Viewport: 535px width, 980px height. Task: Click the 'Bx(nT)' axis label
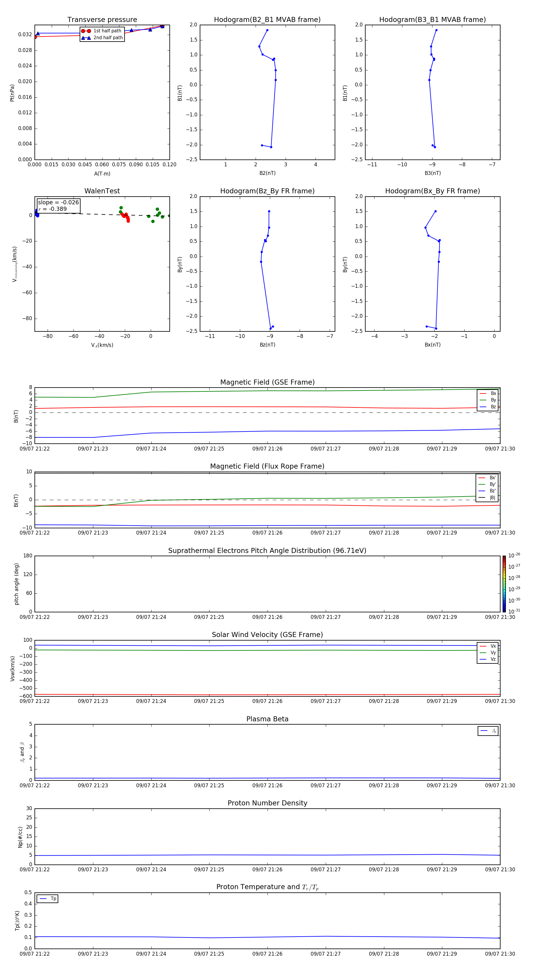[x=432, y=345]
